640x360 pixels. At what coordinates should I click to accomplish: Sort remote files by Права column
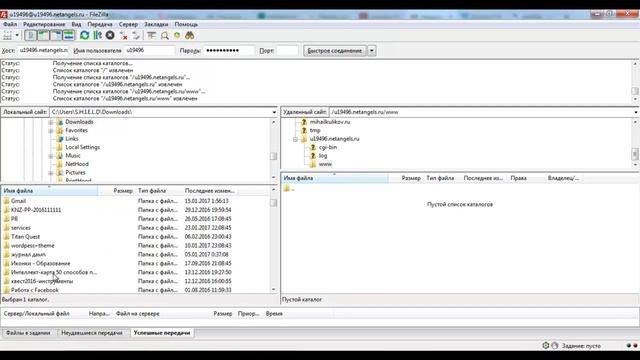click(518, 178)
